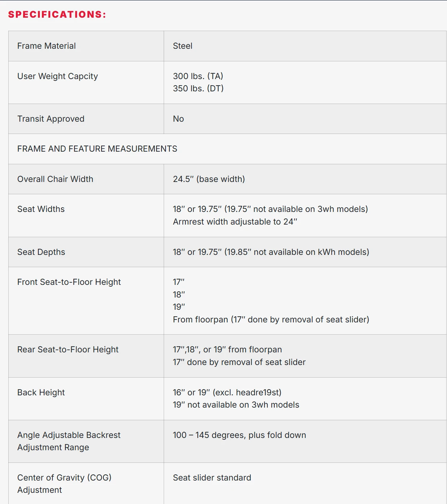Select the Overall Chair Width label
Screen dimensions: 447x504
point(55,179)
